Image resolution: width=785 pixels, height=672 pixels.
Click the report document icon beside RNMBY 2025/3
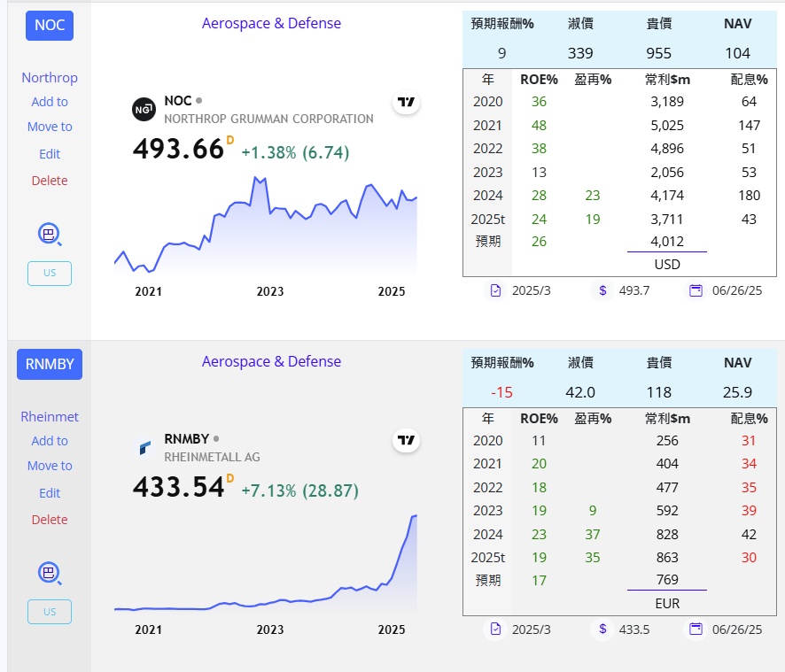(x=495, y=629)
